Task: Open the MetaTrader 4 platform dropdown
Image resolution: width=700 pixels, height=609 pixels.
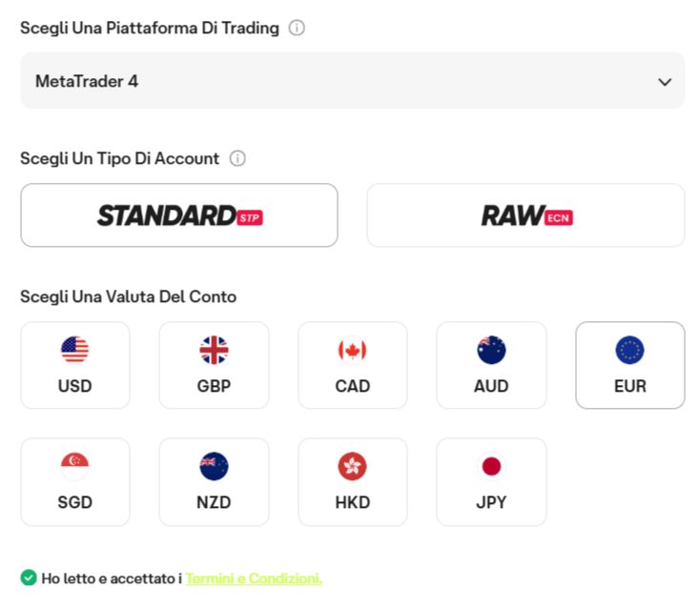Action: click(x=352, y=81)
